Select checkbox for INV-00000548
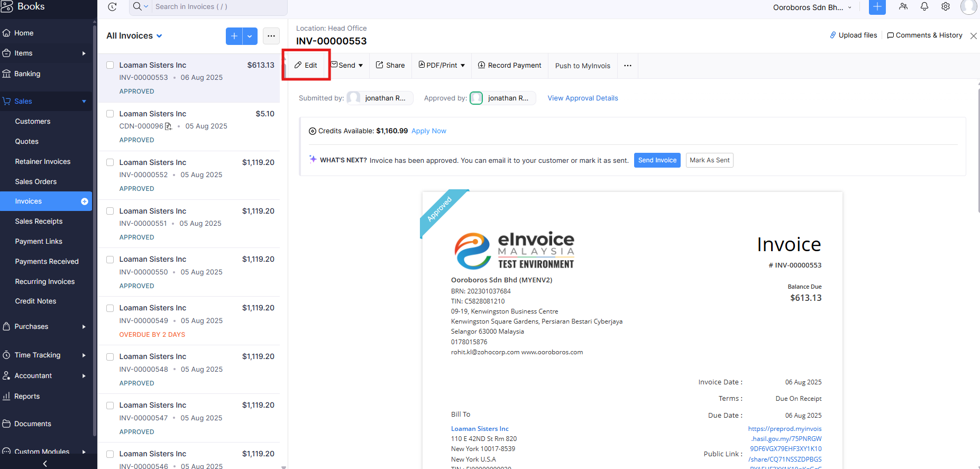The image size is (980, 469). pos(110,357)
